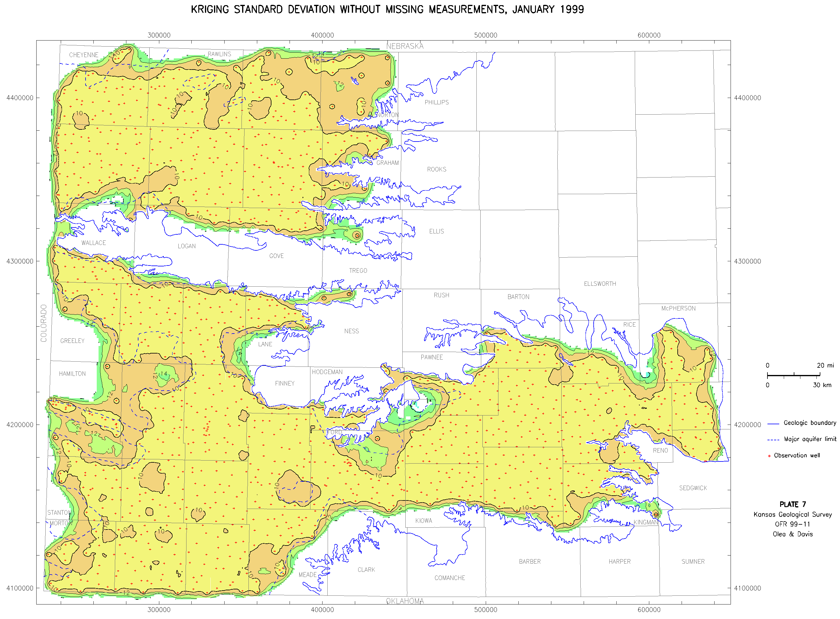Click the SUMNER county label
Viewport: 840px width, 619px height.
(x=693, y=561)
